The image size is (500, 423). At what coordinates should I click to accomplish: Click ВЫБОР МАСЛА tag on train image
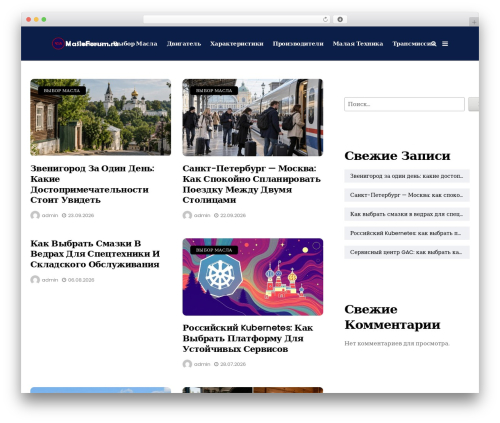pyautogui.click(x=214, y=90)
